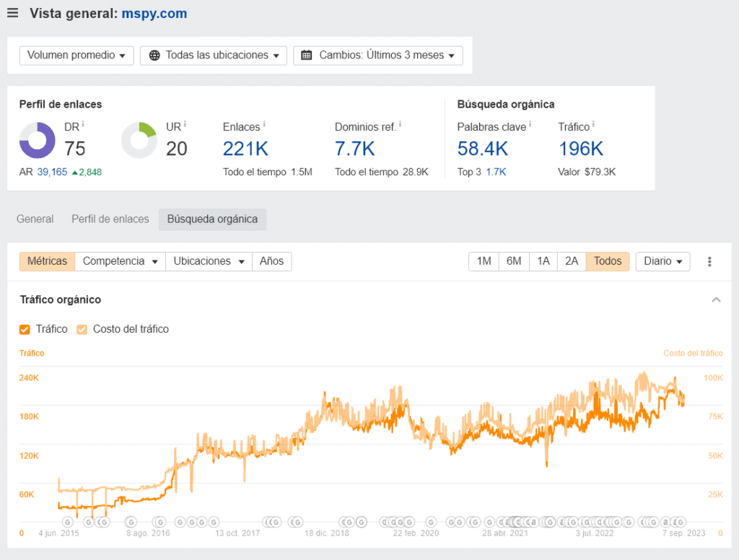The width and height of the screenshot is (739, 560).
Task: Open the hamburger menu
Action: [13, 13]
